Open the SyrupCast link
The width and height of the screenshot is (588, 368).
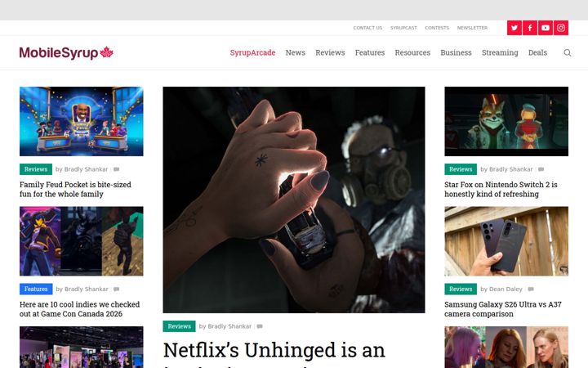[x=403, y=28]
